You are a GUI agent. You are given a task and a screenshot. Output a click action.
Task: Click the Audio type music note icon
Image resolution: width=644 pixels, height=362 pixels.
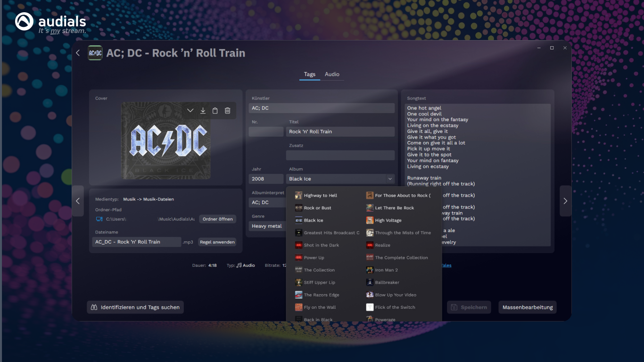coord(239,265)
